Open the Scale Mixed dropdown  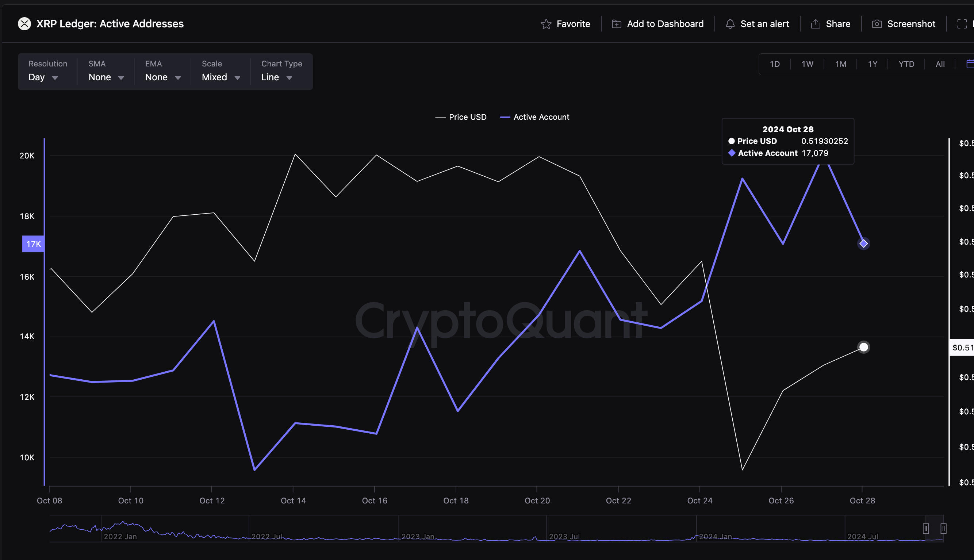221,72
